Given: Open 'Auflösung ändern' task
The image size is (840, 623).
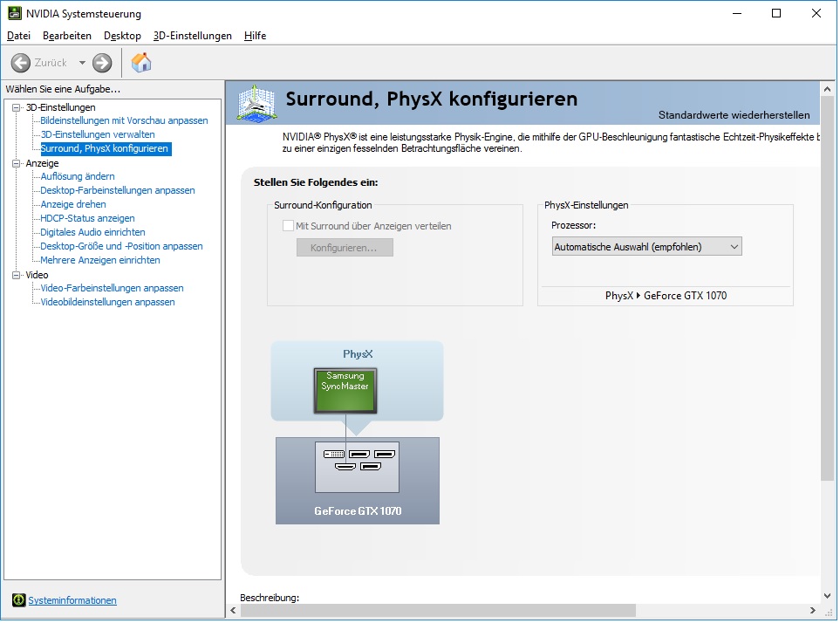Looking at the screenshot, I should 78,176.
